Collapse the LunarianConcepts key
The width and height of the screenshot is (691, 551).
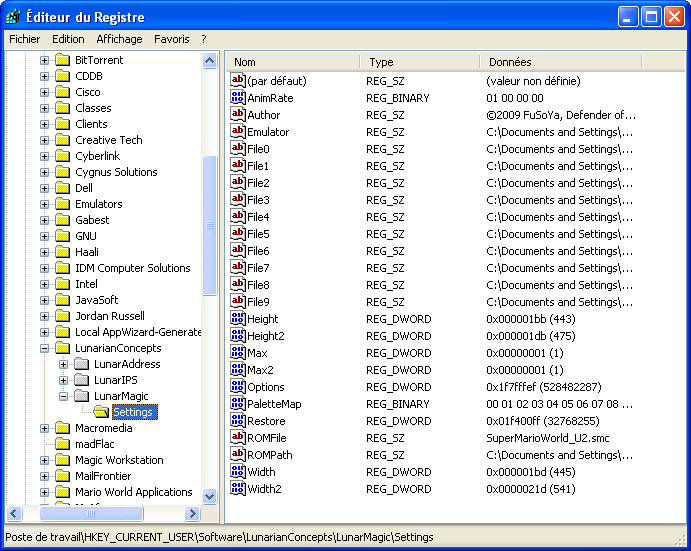pos(44,348)
